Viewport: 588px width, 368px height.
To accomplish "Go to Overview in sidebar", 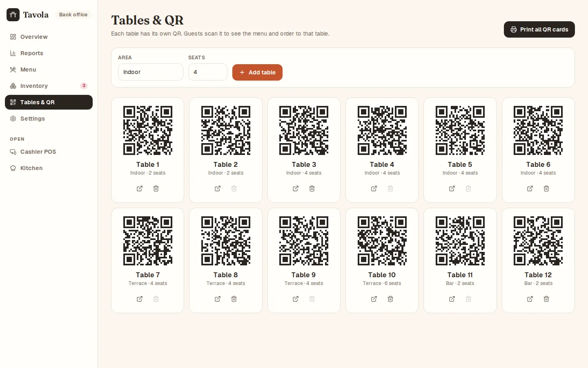I will 49,37.
